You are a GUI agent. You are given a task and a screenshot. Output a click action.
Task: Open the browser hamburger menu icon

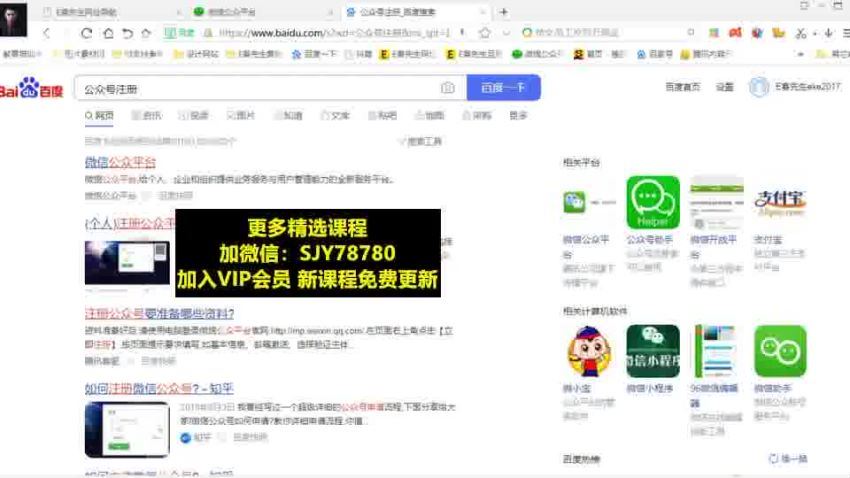846,33
